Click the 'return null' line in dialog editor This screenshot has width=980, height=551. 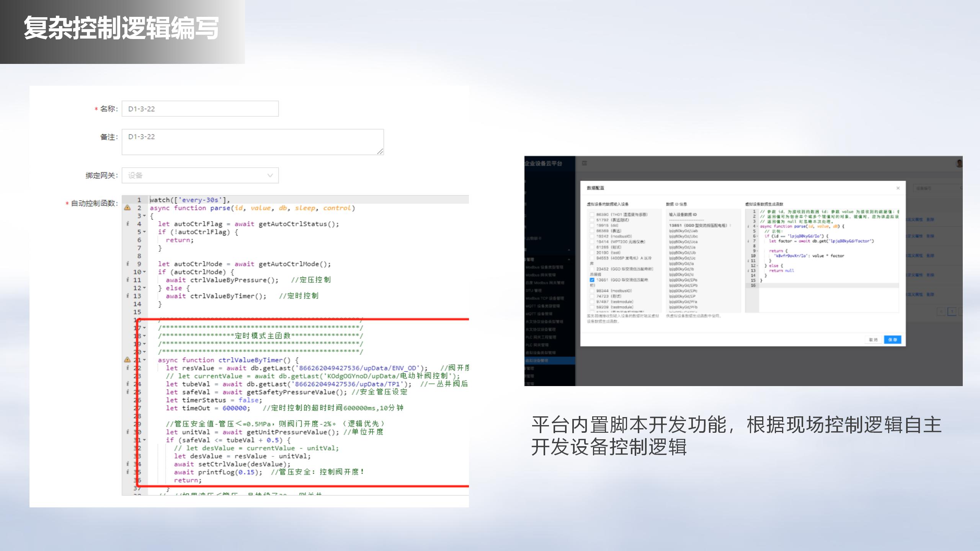click(x=782, y=271)
